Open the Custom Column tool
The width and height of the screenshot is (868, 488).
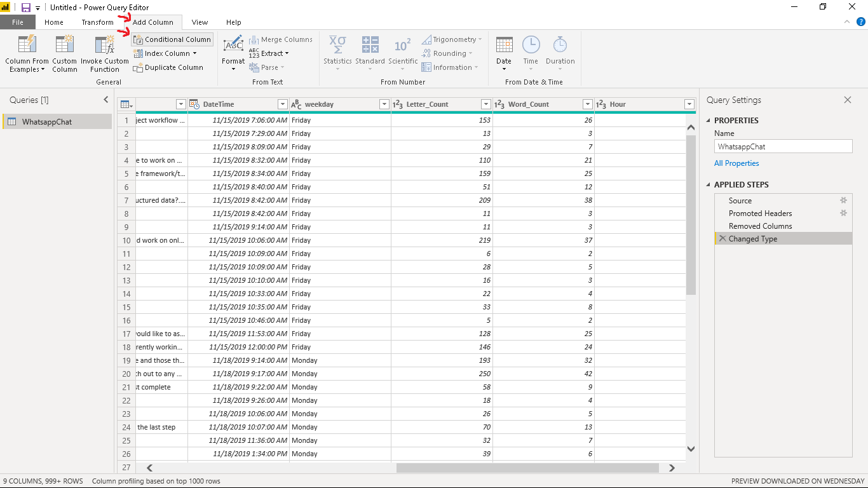point(64,44)
